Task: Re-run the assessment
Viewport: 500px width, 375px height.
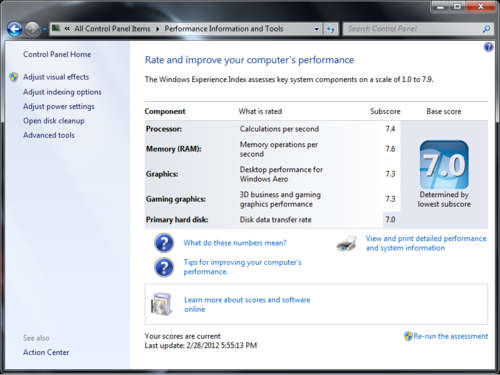Action: point(450,336)
